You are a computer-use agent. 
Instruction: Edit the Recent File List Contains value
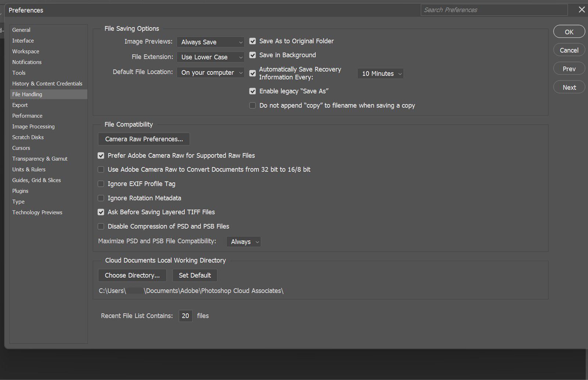click(185, 316)
